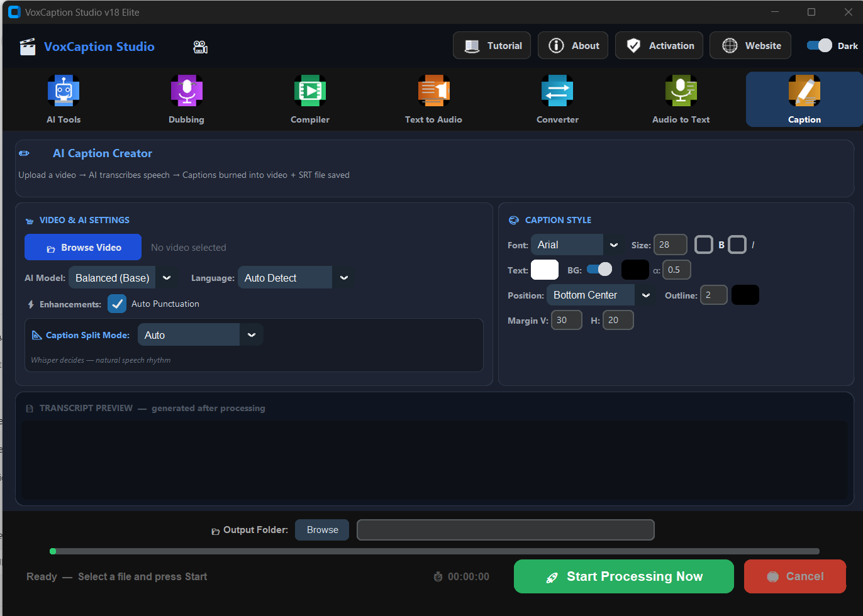
Task: Enable the background color BG toggle
Action: [599, 269]
